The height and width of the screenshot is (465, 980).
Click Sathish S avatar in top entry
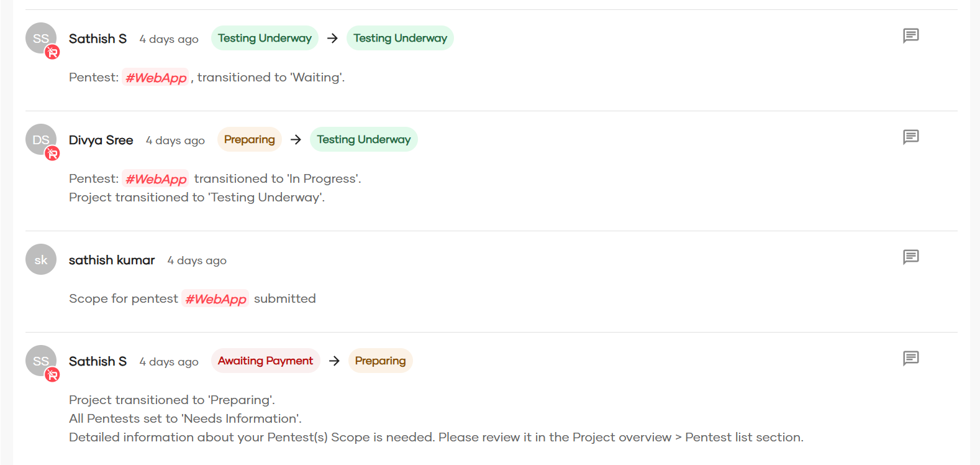tap(40, 38)
